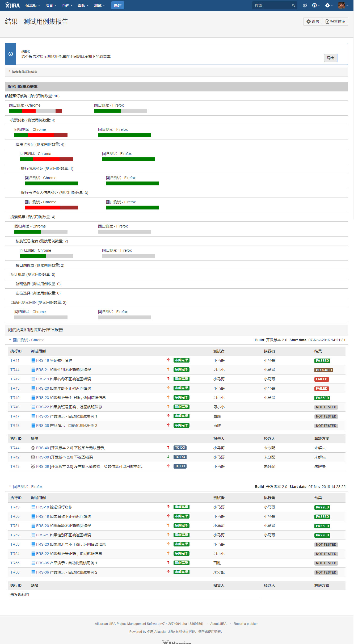Viewport: 354px width, 644px height.
Task: Click the 新建 create button
Action: 118,5
